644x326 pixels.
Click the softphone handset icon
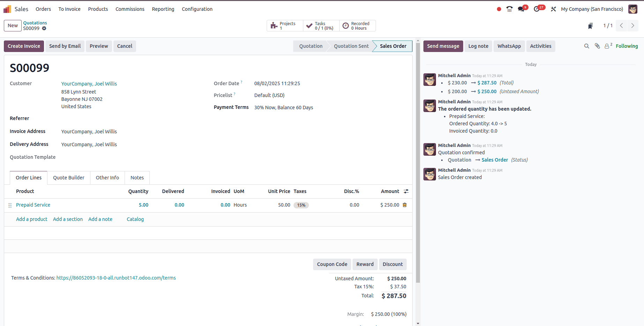pos(509,8)
